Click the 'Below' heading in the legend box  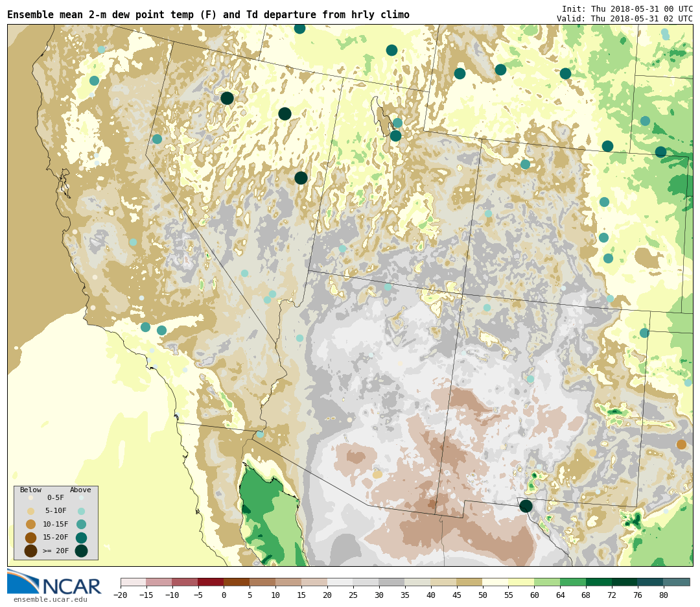coord(30,490)
